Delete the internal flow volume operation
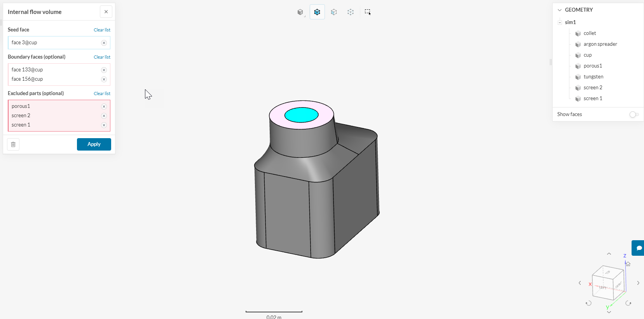The height and width of the screenshot is (319, 644). 13,144
